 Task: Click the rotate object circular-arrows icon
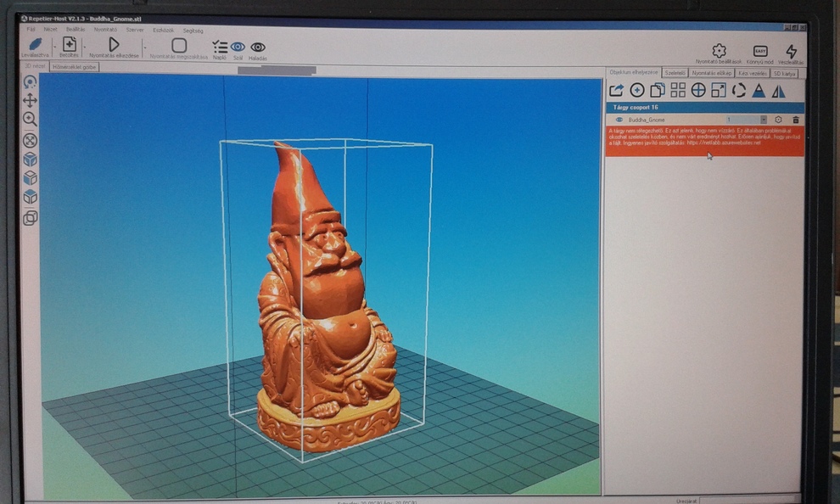(739, 90)
